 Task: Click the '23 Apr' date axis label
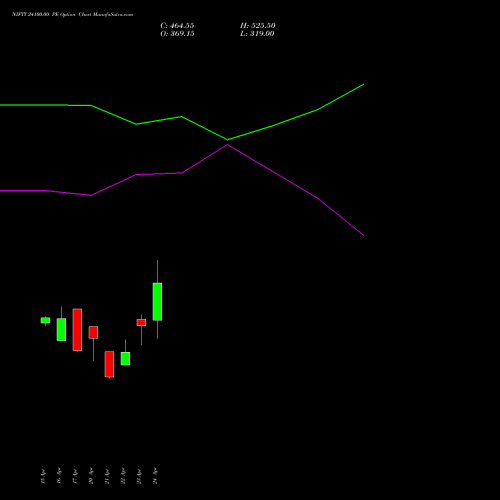[139, 476]
